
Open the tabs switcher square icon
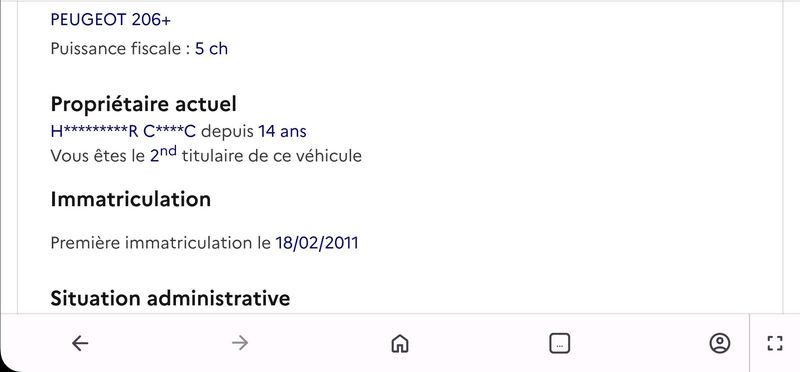pos(560,343)
